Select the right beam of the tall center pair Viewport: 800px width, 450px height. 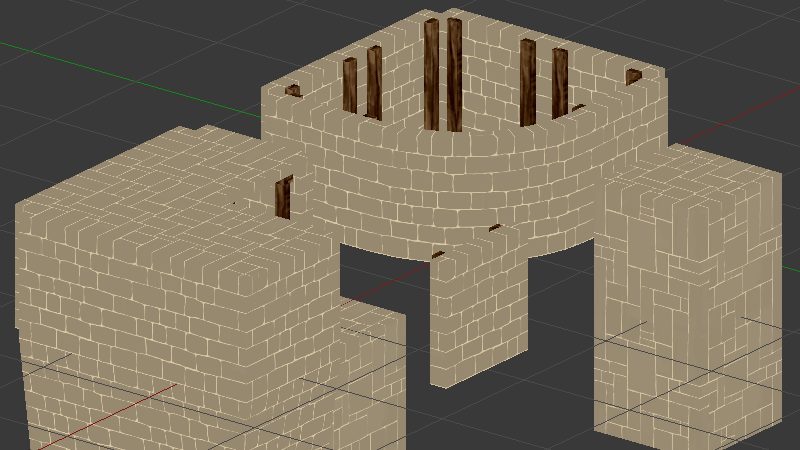pos(454,74)
